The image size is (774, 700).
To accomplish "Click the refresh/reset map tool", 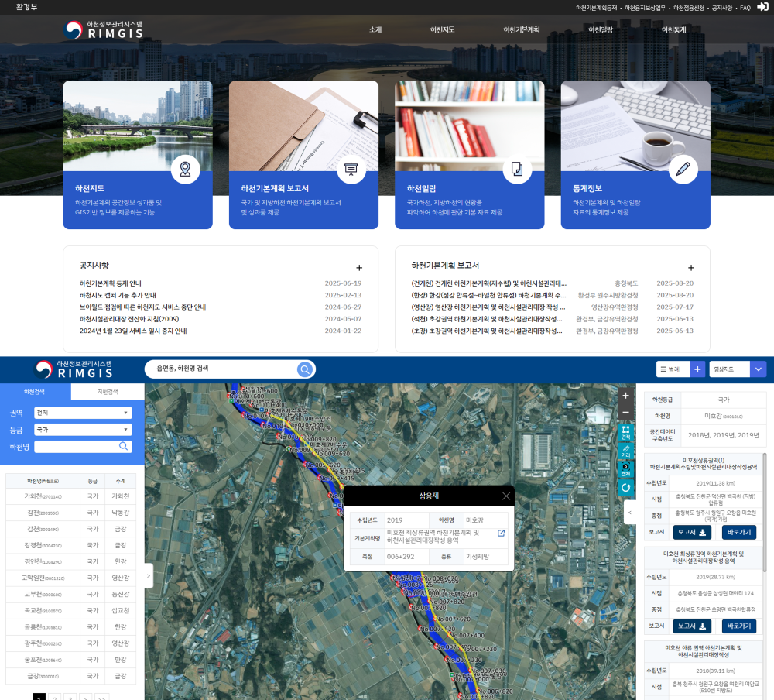I will pos(625,488).
